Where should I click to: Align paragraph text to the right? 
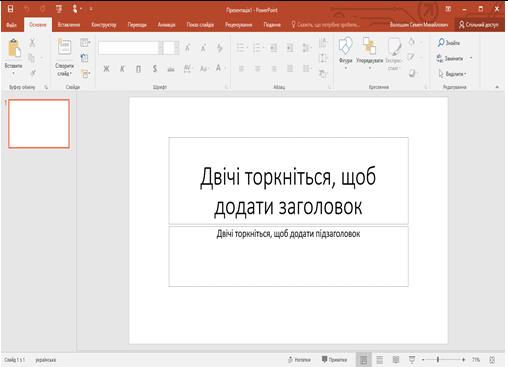pyautogui.click(x=274, y=69)
